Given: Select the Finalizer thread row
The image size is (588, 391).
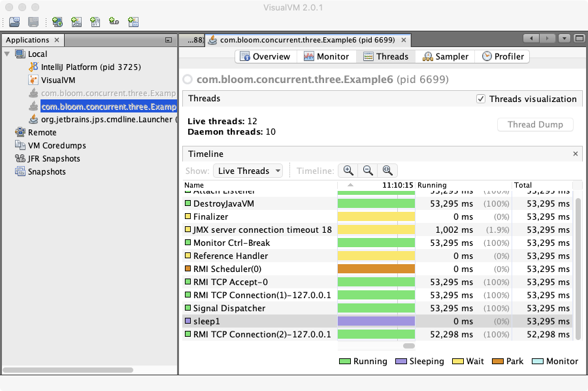Looking at the screenshot, I should 378,217.
